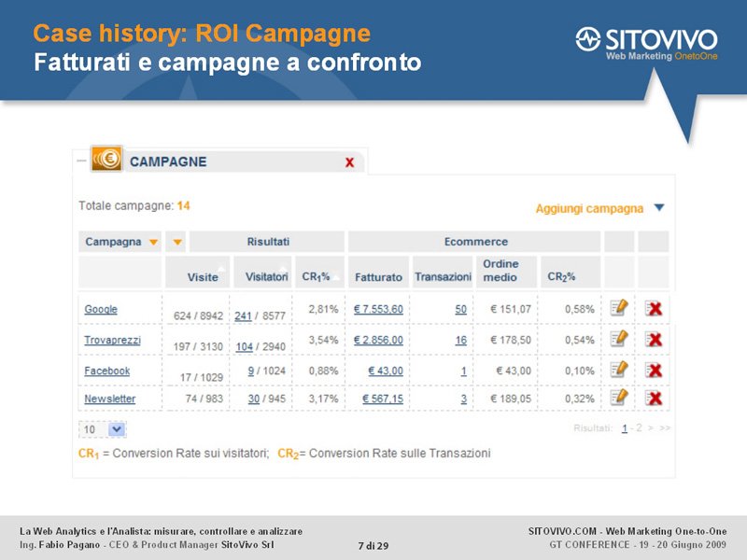Delete the Facebook campaign with red X icon
Screen dimensions: 747x560
coord(654,370)
